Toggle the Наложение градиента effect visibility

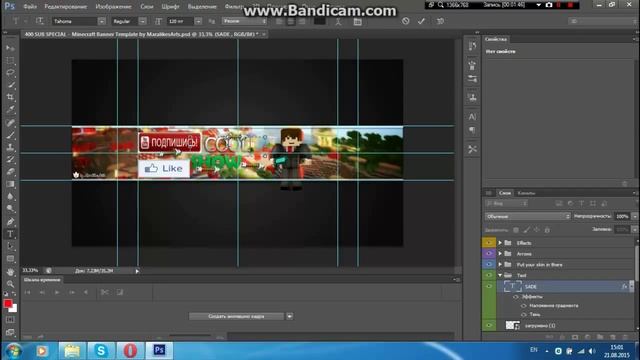click(524, 306)
